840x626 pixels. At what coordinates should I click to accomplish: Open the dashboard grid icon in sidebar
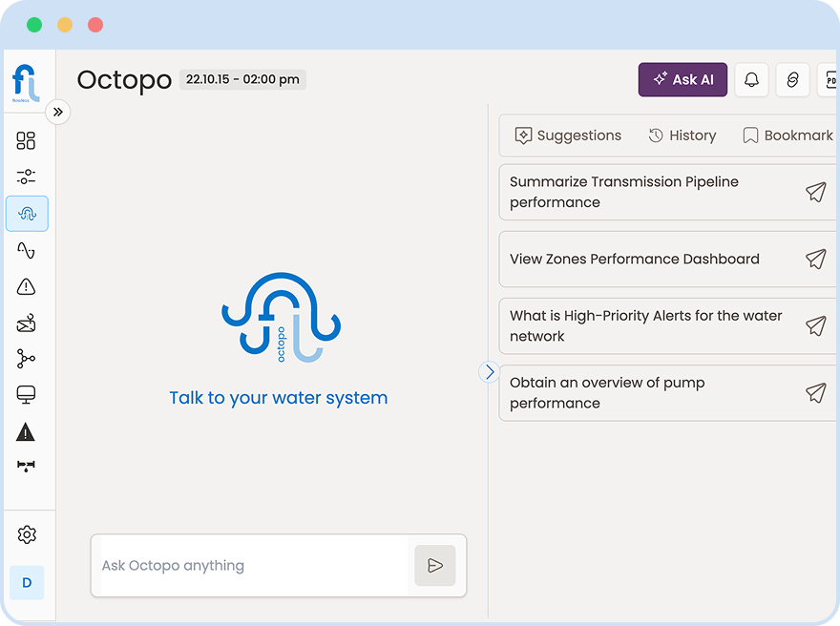(26, 140)
